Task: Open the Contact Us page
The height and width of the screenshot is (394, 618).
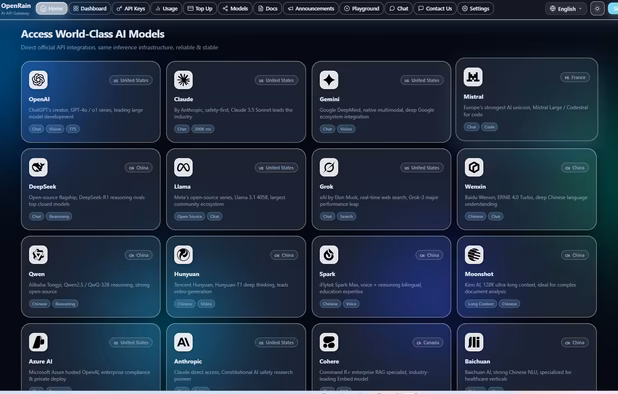Action: pyautogui.click(x=435, y=9)
